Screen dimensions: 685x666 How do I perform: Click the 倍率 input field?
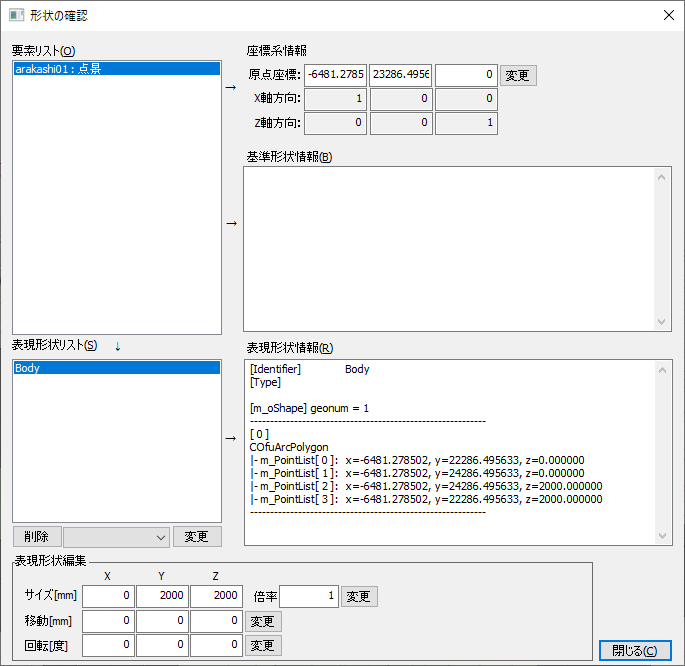point(308,597)
